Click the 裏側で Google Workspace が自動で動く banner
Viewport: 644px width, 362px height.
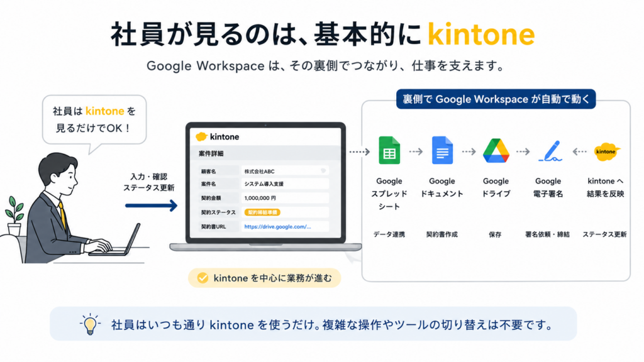[496, 99]
